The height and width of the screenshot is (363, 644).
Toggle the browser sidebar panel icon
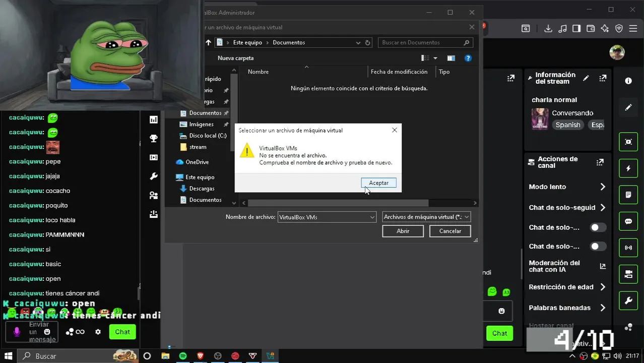click(x=576, y=29)
